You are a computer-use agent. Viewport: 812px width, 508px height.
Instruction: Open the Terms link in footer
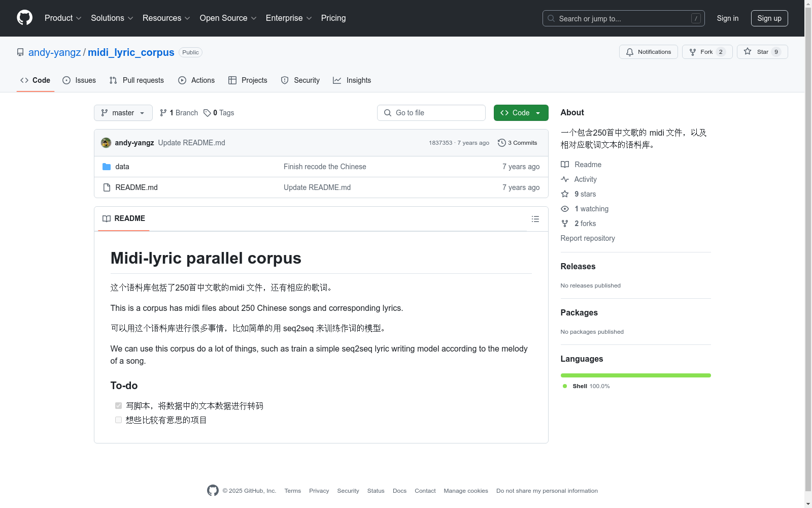293,491
